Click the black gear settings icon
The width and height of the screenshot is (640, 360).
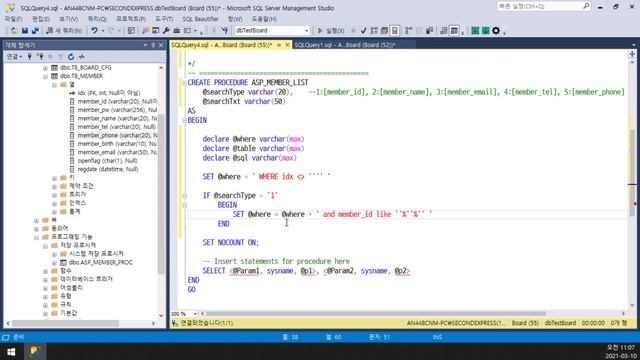(496, 31)
